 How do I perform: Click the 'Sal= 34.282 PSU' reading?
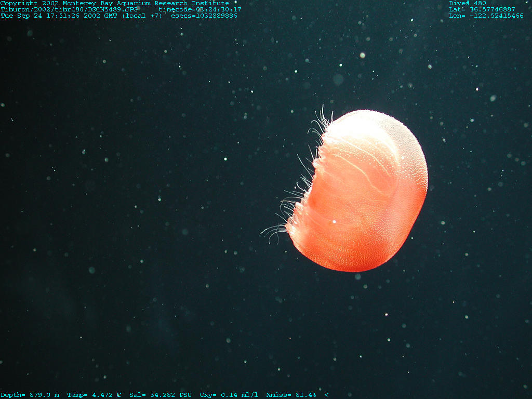click(x=161, y=395)
